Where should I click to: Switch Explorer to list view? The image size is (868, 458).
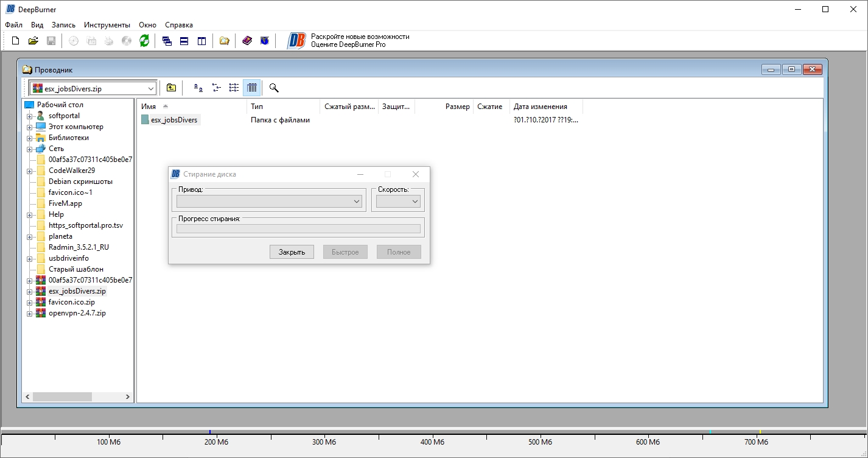pos(234,88)
